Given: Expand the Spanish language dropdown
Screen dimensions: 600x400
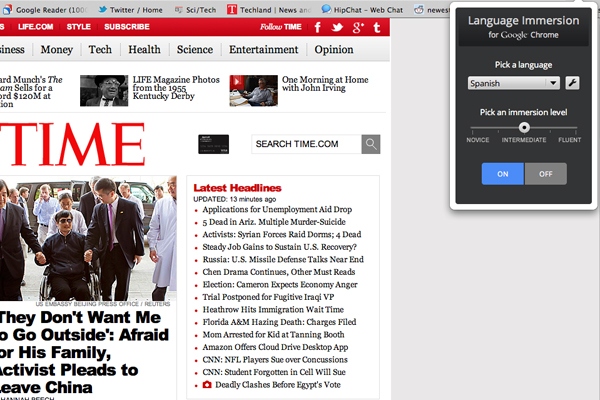Looking at the screenshot, I should 514,83.
